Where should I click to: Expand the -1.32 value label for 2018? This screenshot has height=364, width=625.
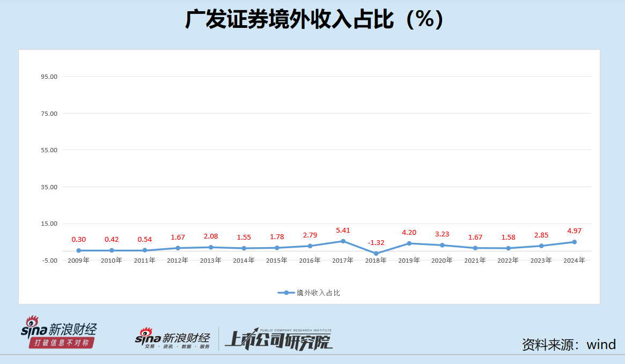376,243
